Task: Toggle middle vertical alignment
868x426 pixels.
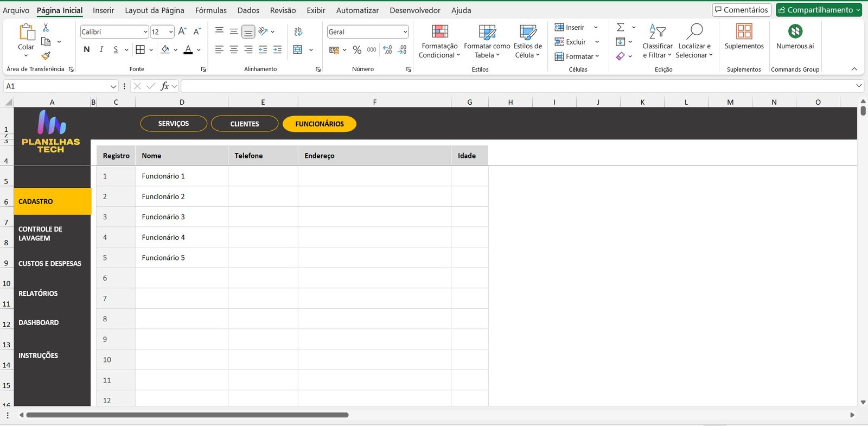Action: 234,31
